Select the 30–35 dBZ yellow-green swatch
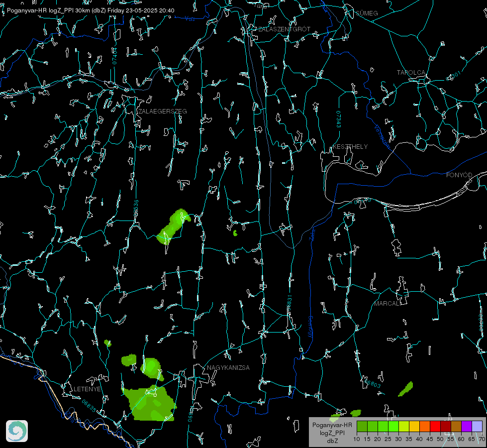487x448 pixels. coord(404,426)
